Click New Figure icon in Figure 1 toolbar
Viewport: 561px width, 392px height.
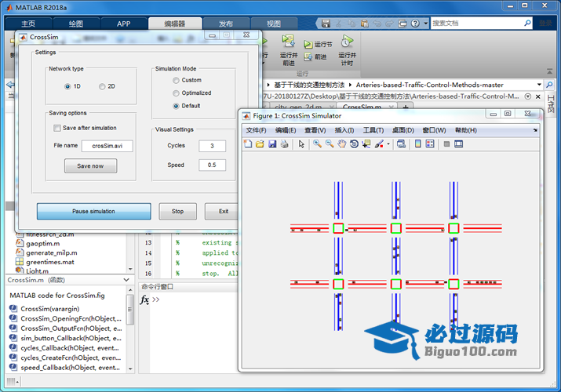click(248, 144)
